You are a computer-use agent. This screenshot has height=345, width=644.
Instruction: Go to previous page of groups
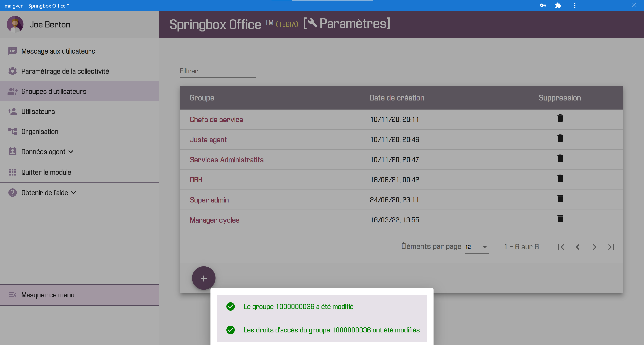[577, 247]
